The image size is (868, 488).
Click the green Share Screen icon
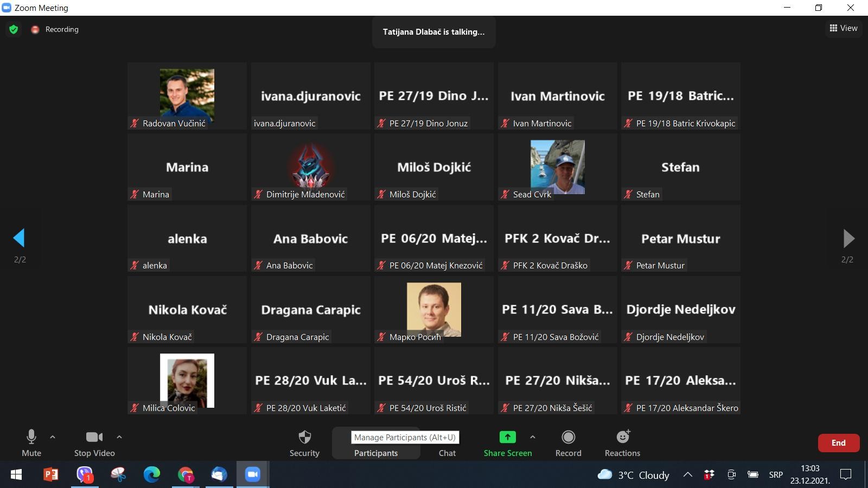pos(507,437)
